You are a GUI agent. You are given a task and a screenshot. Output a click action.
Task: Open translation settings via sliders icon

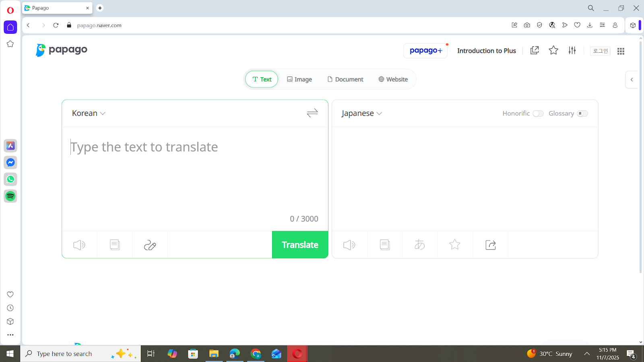[x=572, y=51]
